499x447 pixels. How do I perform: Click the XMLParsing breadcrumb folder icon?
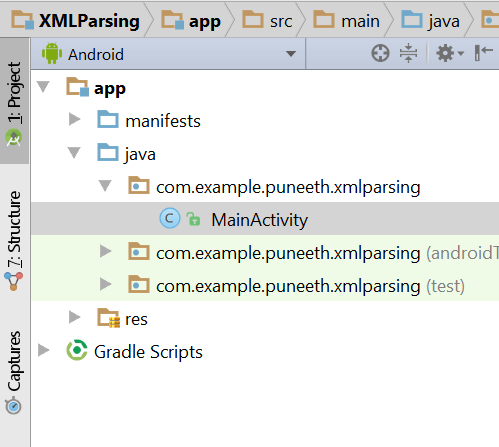(22, 20)
